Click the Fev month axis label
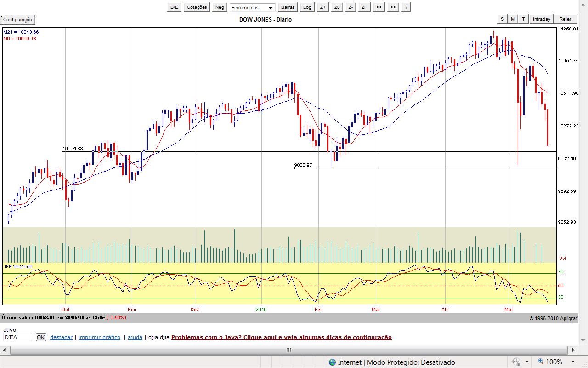 [318, 309]
